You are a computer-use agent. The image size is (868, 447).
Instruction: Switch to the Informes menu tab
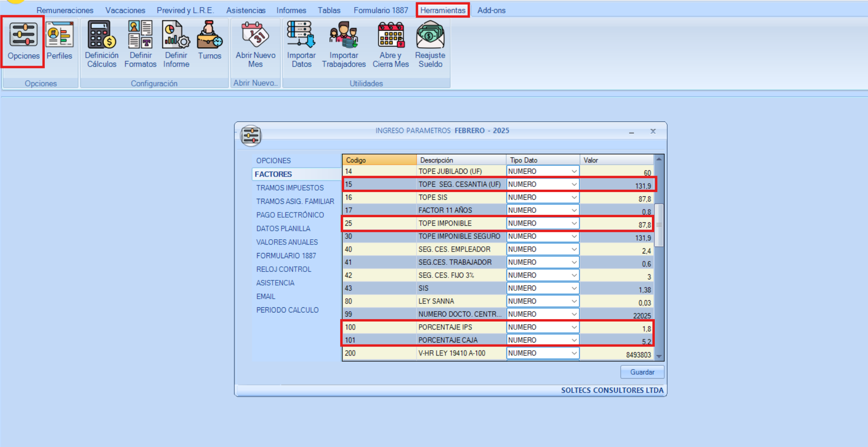(x=291, y=10)
